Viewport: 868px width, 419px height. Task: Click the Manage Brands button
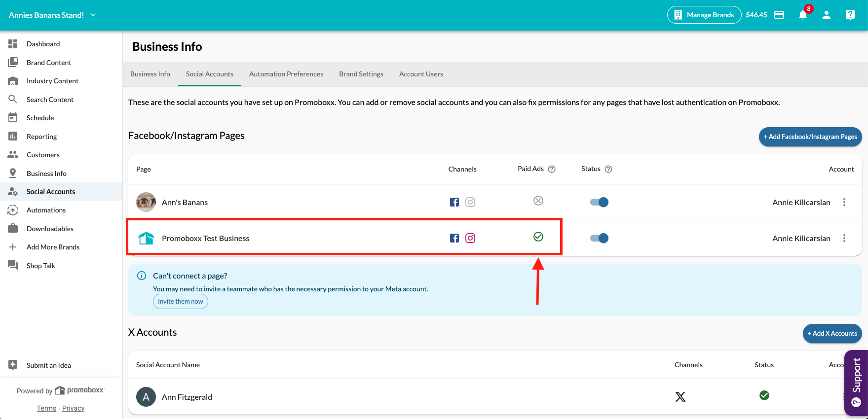(704, 15)
